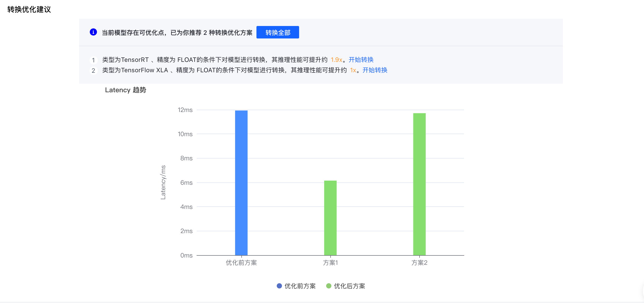Click the 优化前方案 axis label

241,263
